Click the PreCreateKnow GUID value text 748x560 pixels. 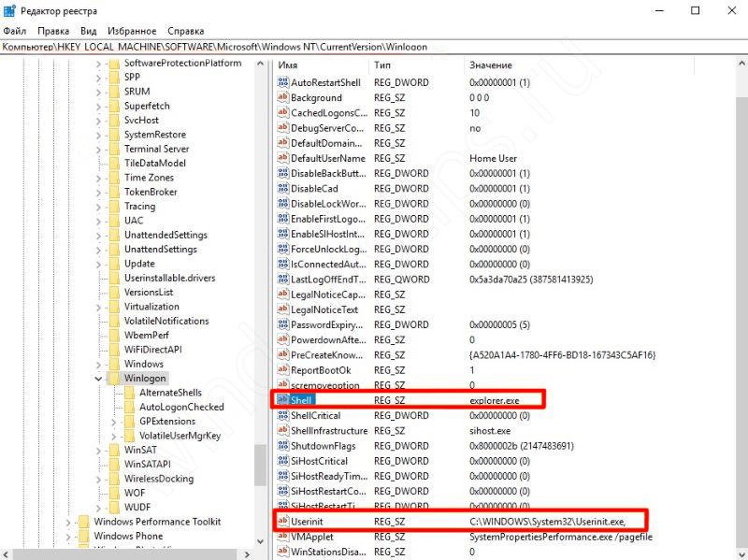click(x=563, y=355)
